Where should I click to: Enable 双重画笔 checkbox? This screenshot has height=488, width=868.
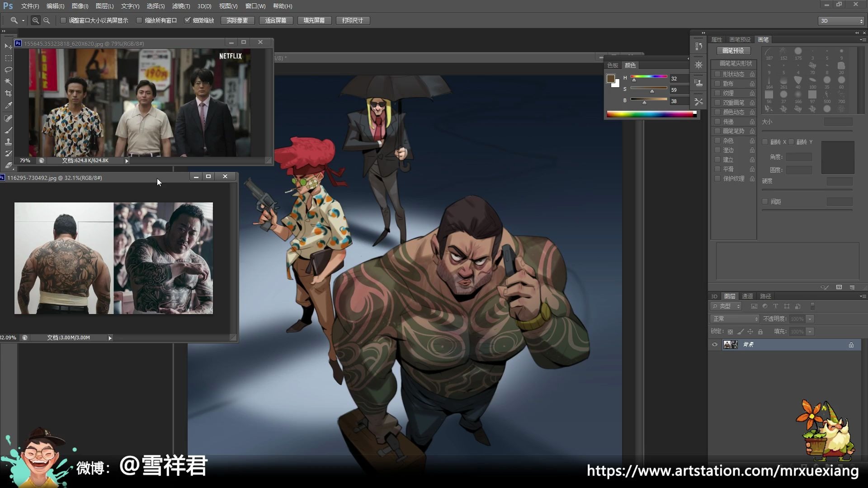pyautogui.click(x=717, y=103)
